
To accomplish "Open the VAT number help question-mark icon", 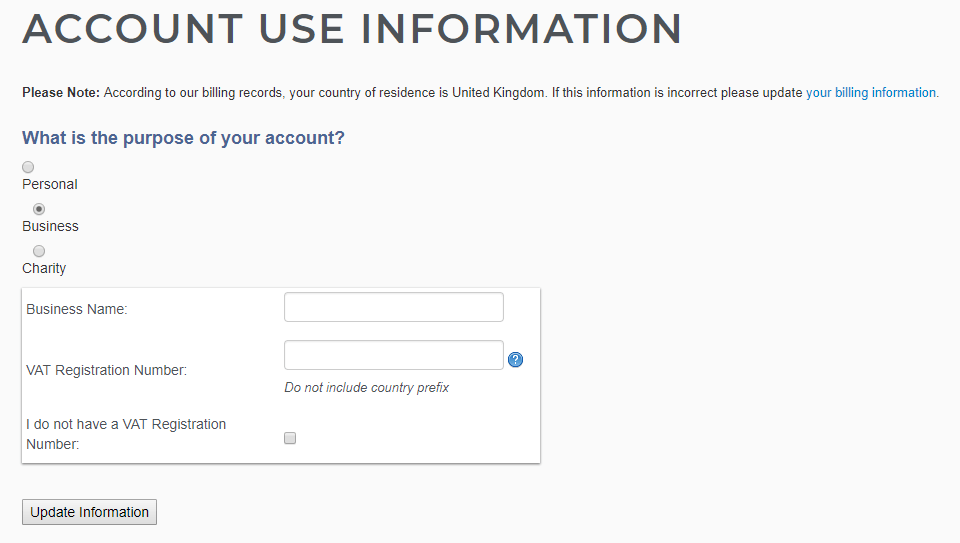I will [x=516, y=359].
